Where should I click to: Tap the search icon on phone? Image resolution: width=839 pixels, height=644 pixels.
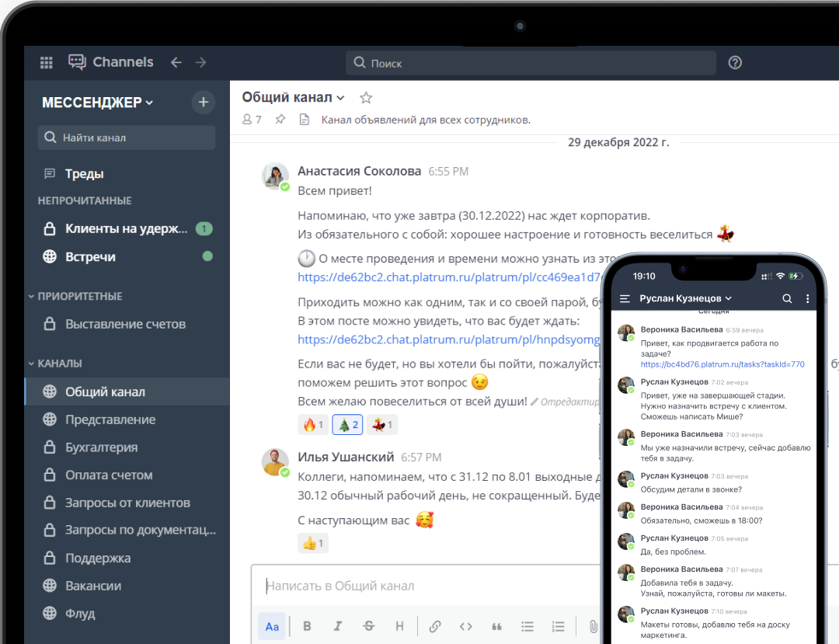coord(787,298)
